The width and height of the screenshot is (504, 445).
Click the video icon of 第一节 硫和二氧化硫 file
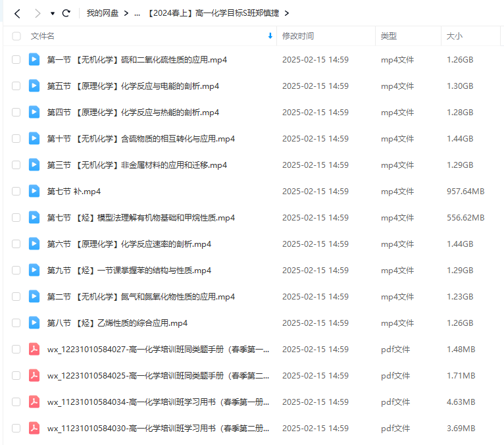(34, 59)
